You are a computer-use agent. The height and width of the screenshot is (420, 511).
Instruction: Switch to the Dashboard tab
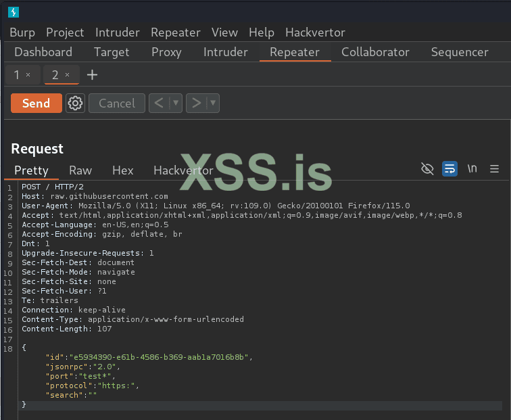43,52
